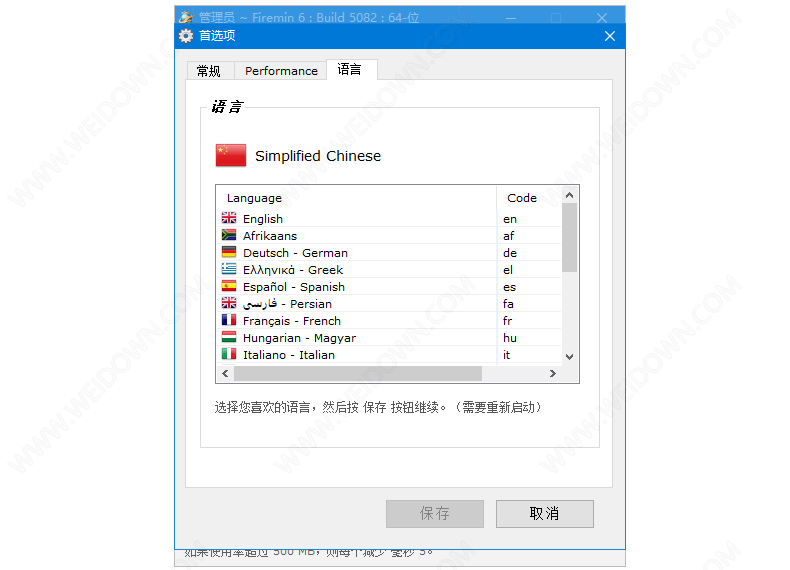790x570 pixels.
Task: Click the list's scroll down arrow
Action: 569,356
